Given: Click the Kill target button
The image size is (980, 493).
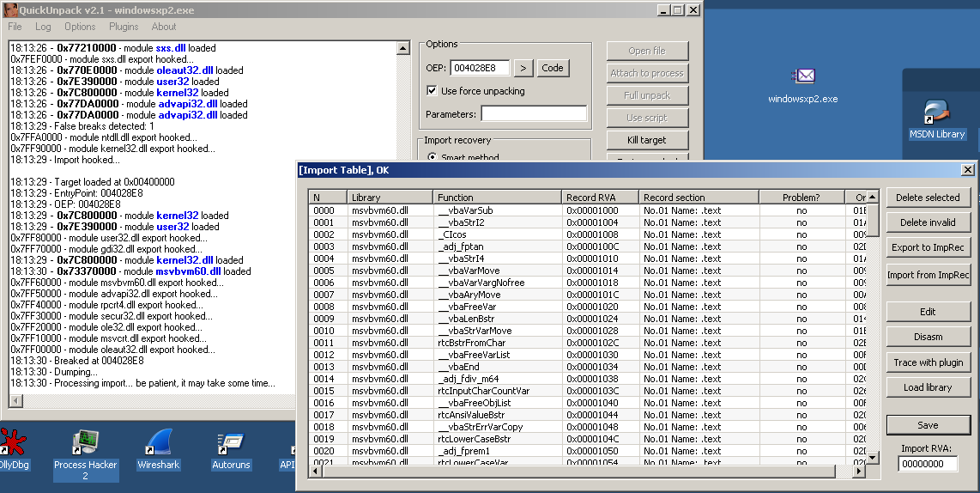Looking at the screenshot, I should tap(647, 140).
